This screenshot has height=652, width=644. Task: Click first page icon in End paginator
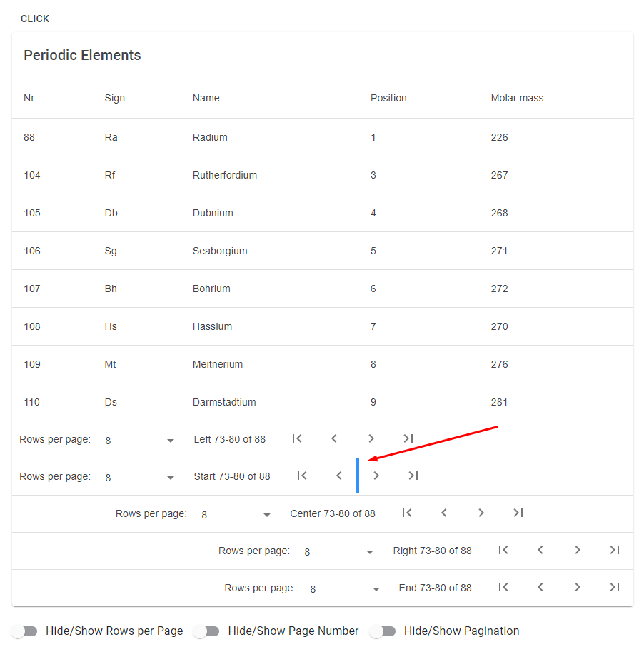tap(503, 587)
